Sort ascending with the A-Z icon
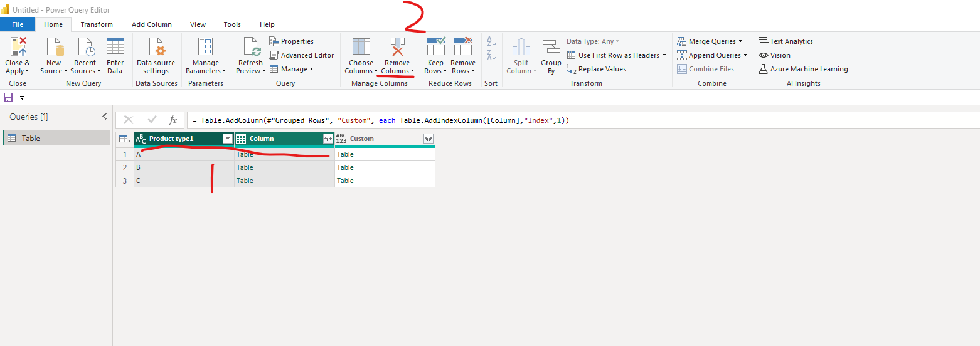The width and height of the screenshot is (980, 346). 491,41
